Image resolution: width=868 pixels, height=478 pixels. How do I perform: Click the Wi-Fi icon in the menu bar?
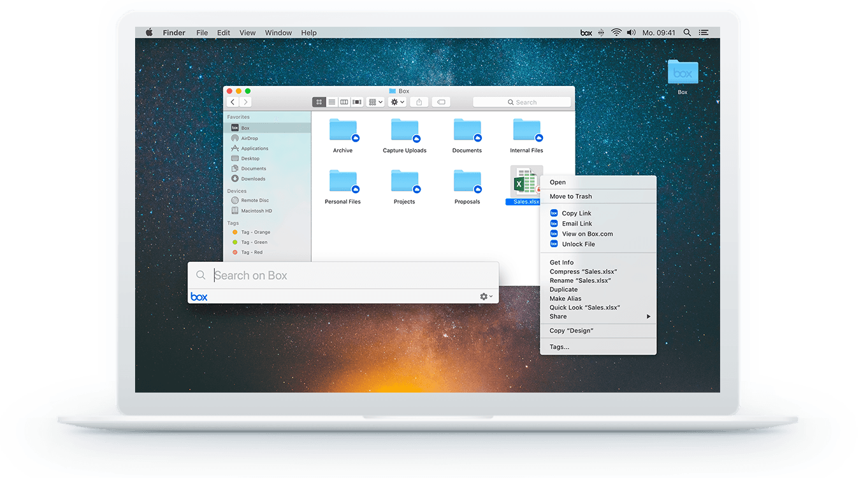616,33
